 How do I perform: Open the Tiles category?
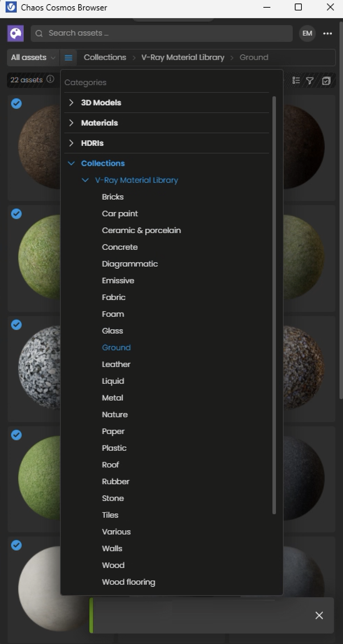[110, 515]
